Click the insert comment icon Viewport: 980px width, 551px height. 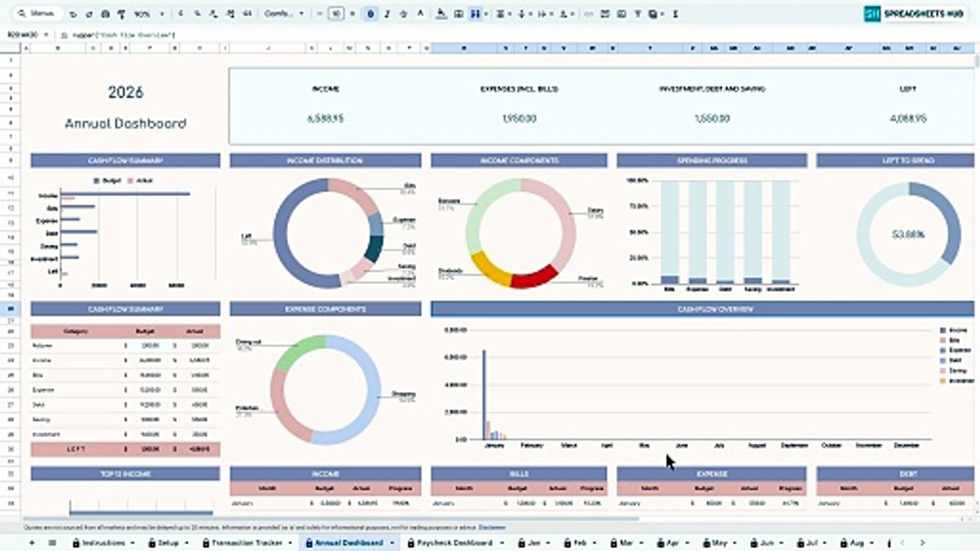[605, 14]
